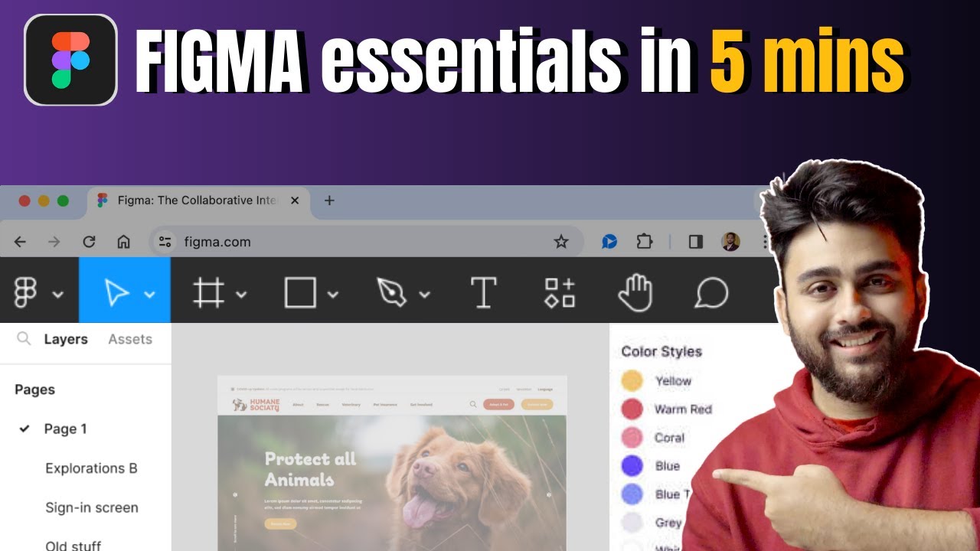
Task: Expand the Pen tool dropdown chevron
Action: 424,294
